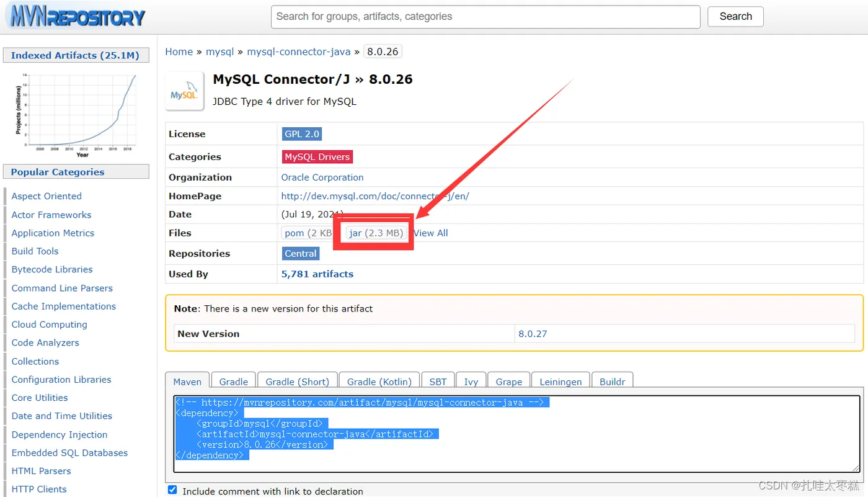Download the pom file
Screen dimensions: 868x497
(x=307, y=233)
